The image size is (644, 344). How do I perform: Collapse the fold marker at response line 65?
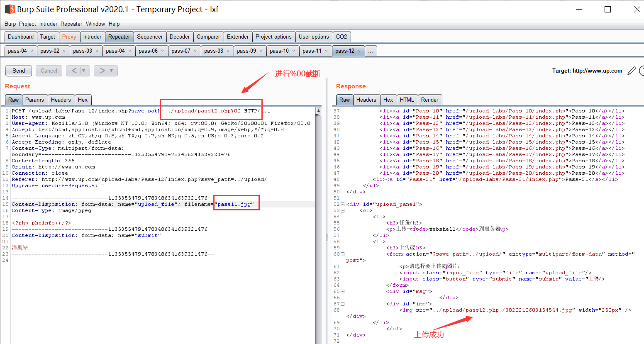[342, 291]
